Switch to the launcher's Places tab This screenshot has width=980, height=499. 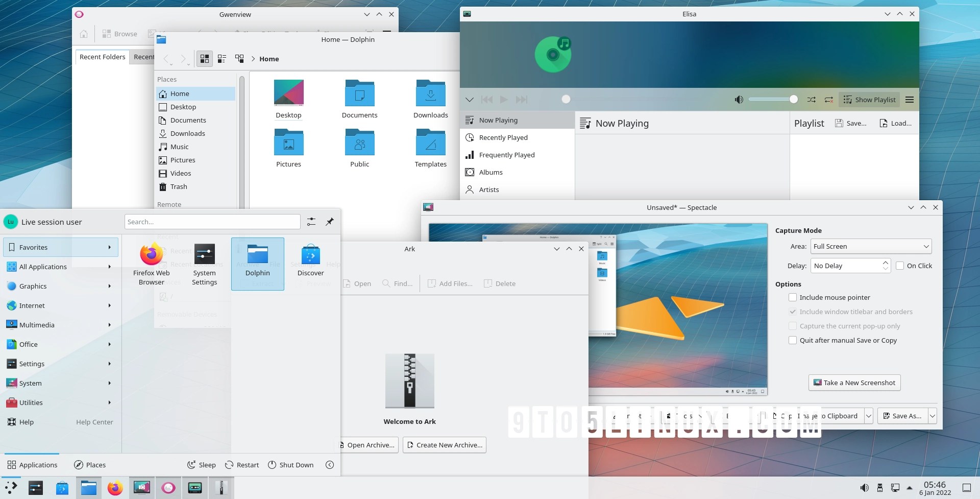tap(90, 465)
